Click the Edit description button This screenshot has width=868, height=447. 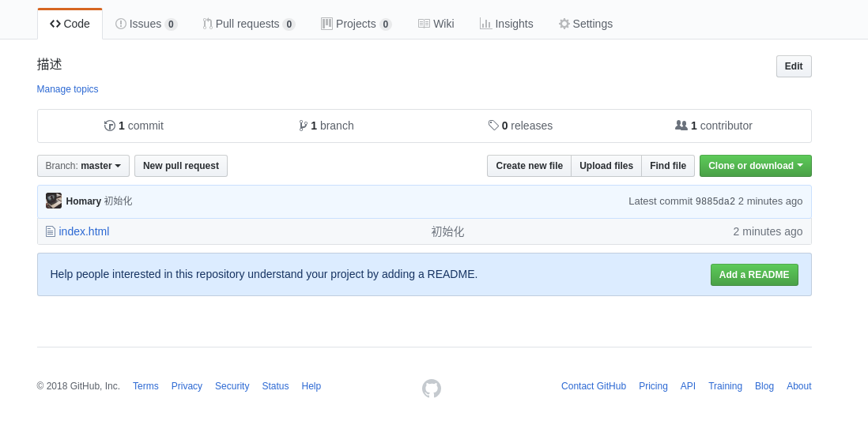click(794, 66)
